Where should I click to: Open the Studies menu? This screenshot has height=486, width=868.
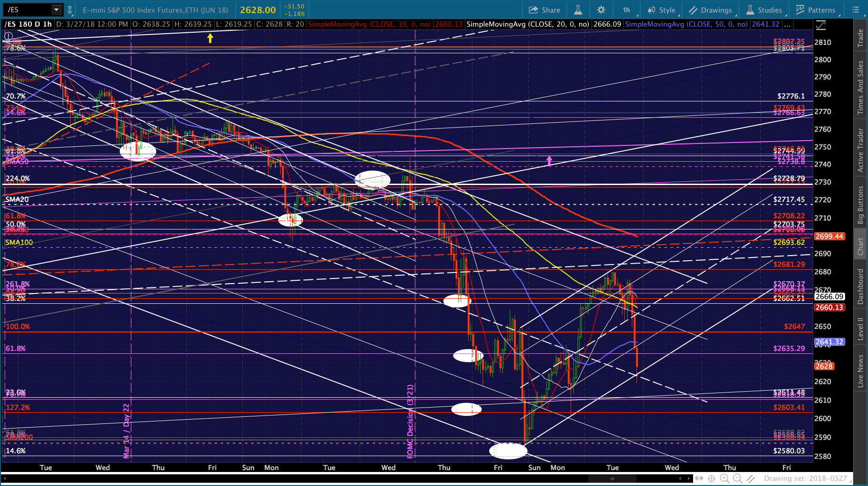pos(764,10)
